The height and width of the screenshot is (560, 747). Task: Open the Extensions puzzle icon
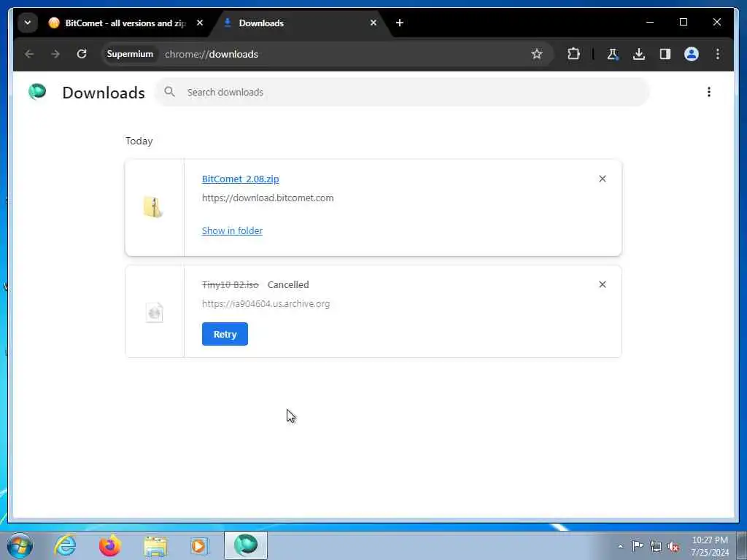point(573,54)
